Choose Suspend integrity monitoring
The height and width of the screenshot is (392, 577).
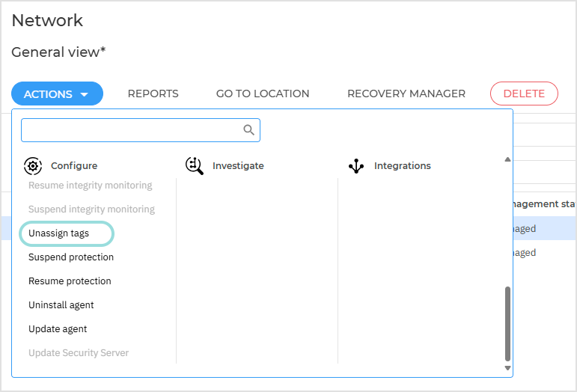[91, 209]
